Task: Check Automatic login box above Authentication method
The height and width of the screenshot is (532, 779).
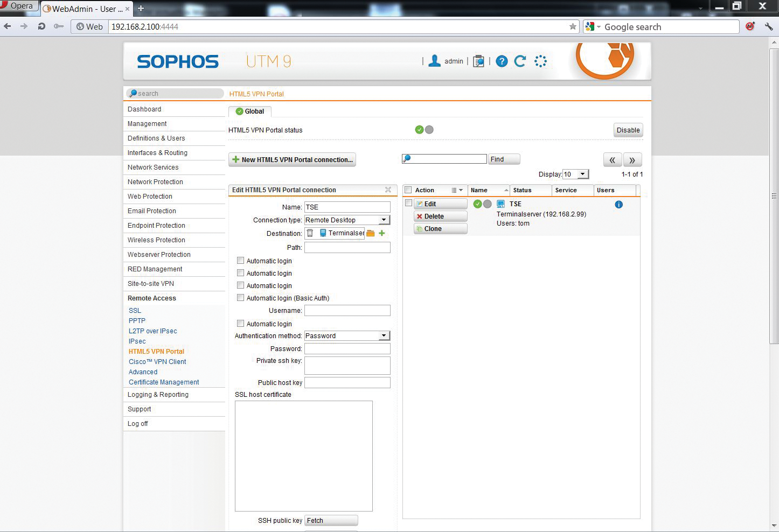Action: 240,324
